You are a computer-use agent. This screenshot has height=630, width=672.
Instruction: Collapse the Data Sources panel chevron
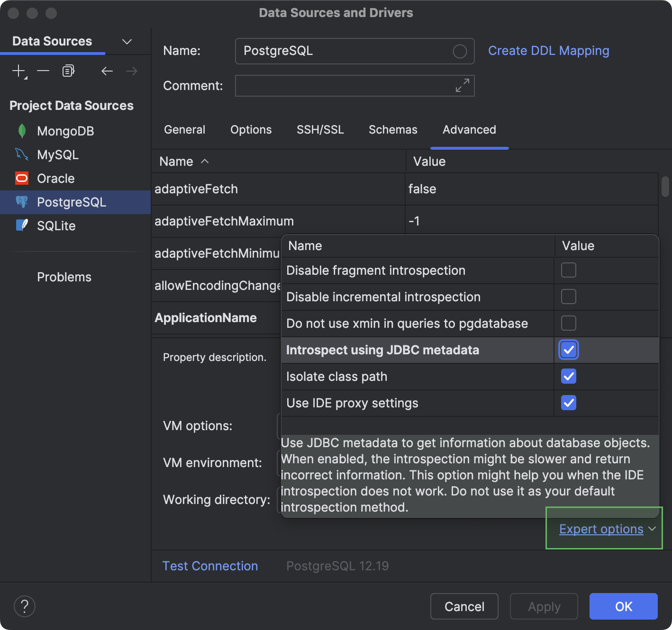[127, 42]
